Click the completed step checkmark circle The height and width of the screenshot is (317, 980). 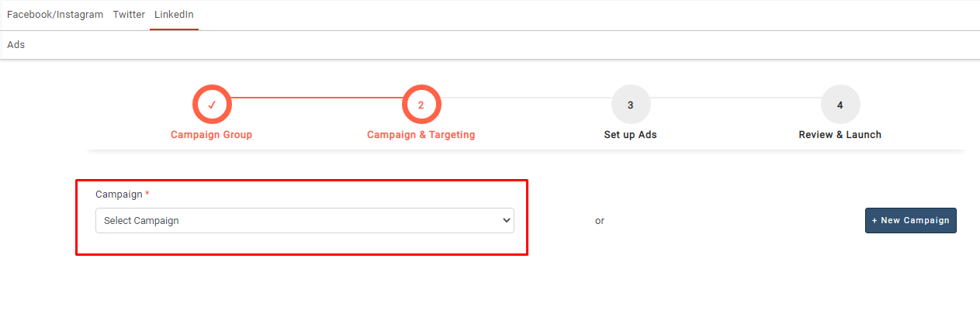click(x=212, y=105)
